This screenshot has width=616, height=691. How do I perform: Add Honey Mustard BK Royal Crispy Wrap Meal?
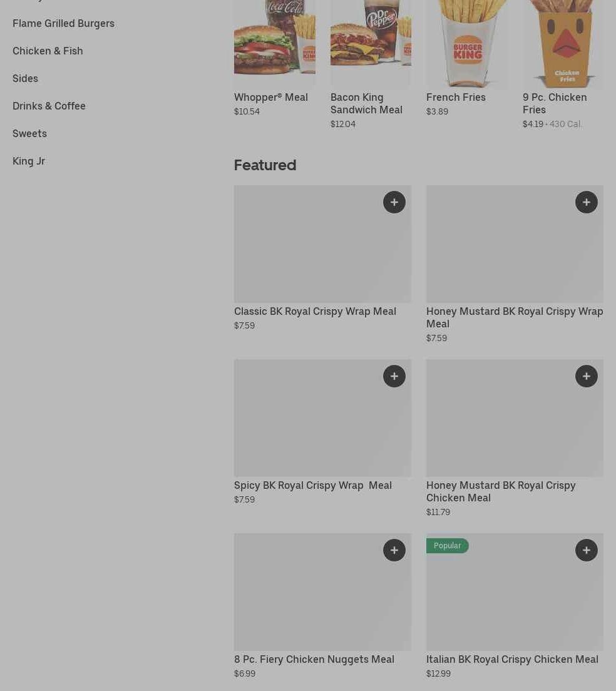[x=587, y=202]
